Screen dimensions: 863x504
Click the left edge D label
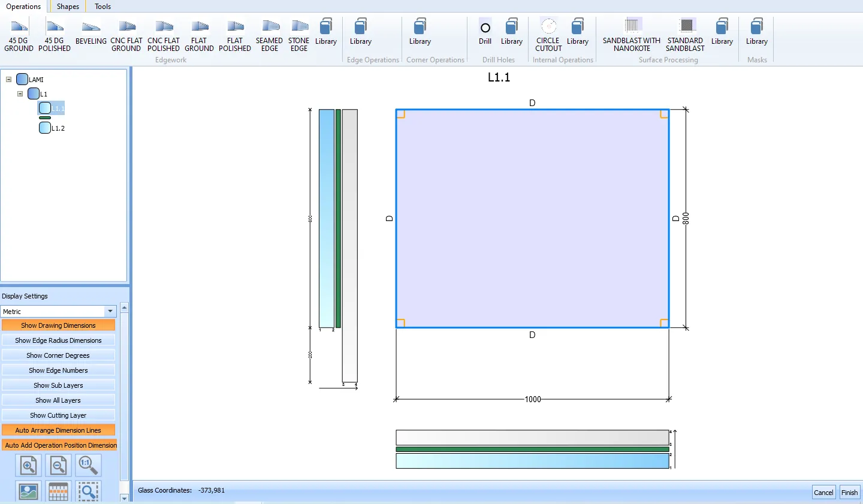pyautogui.click(x=390, y=219)
